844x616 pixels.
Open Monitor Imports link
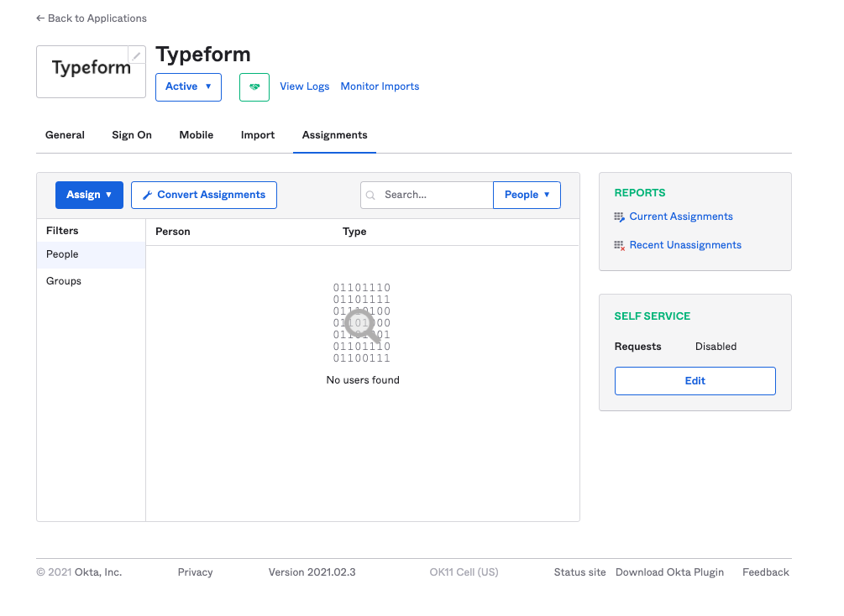tap(380, 86)
